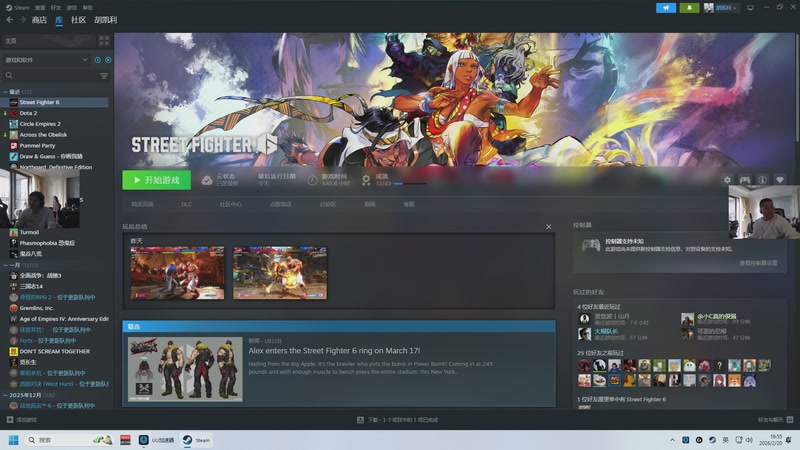Open 好友与聊天 friends and chat
The height and width of the screenshot is (450, 800).
tap(775, 420)
